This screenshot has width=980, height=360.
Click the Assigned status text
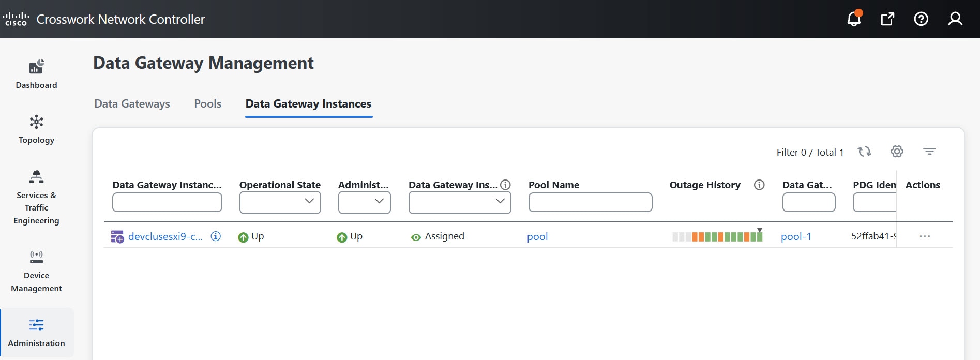click(445, 236)
